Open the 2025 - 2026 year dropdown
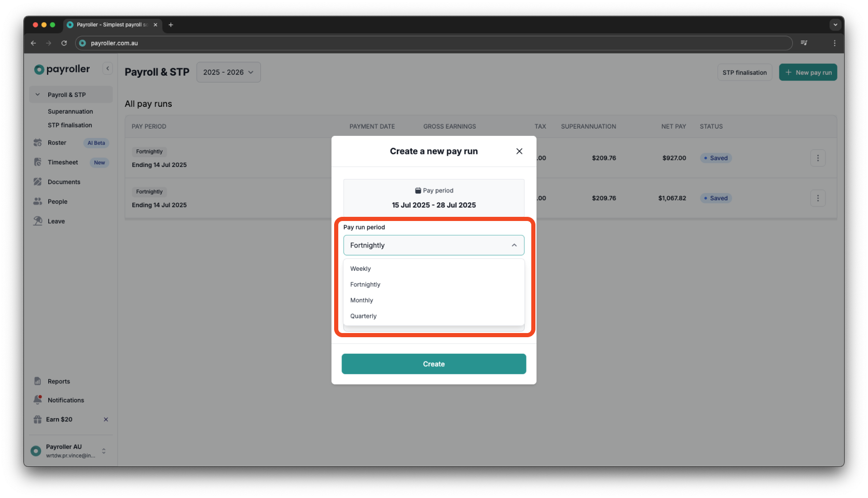 point(228,72)
